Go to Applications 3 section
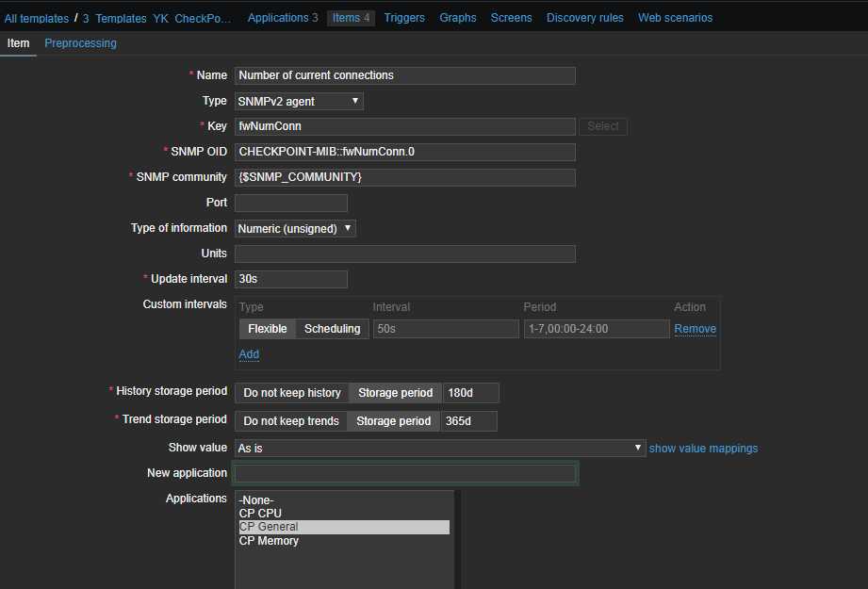Image resolution: width=868 pixels, height=589 pixels. pyautogui.click(x=283, y=18)
